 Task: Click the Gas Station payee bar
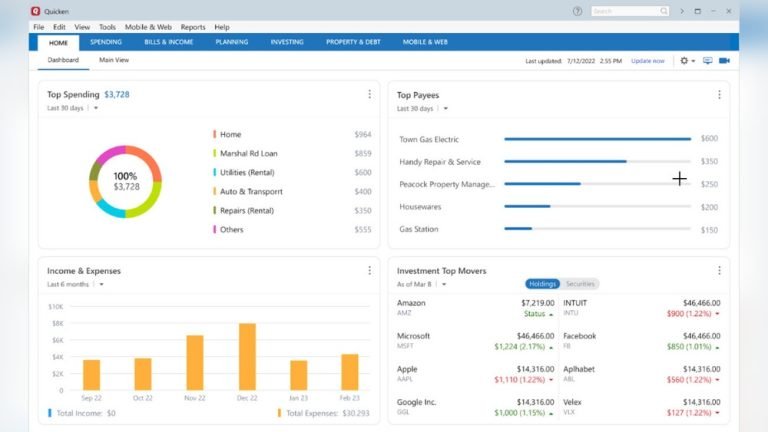598,229
